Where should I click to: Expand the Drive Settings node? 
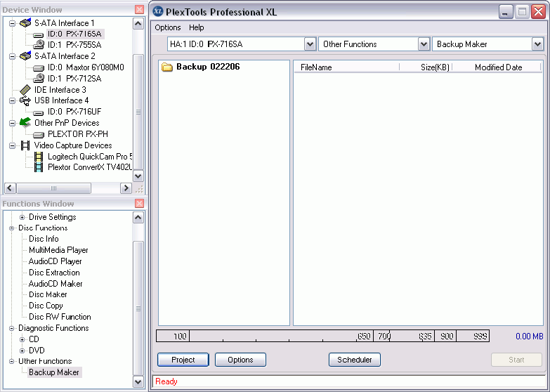[22, 217]
